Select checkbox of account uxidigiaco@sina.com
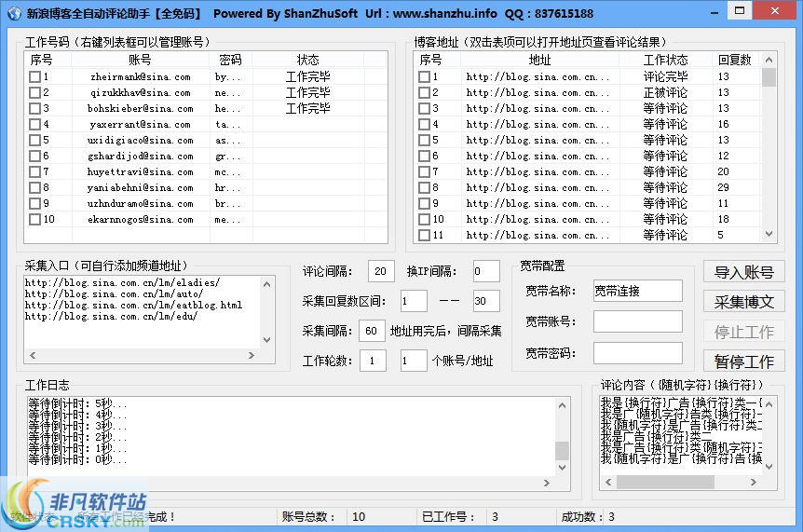The width and height of the screenshot is (803, 532). point(34,141)
